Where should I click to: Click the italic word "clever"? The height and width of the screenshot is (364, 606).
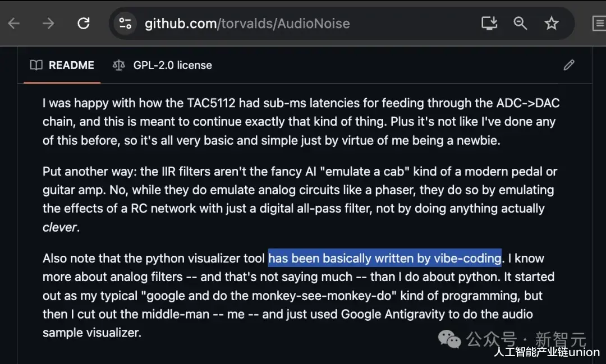click(x=59, y=228)
